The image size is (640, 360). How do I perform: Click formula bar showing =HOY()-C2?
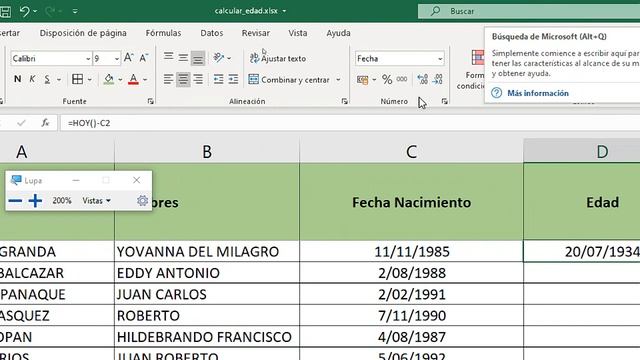point(350,123)
